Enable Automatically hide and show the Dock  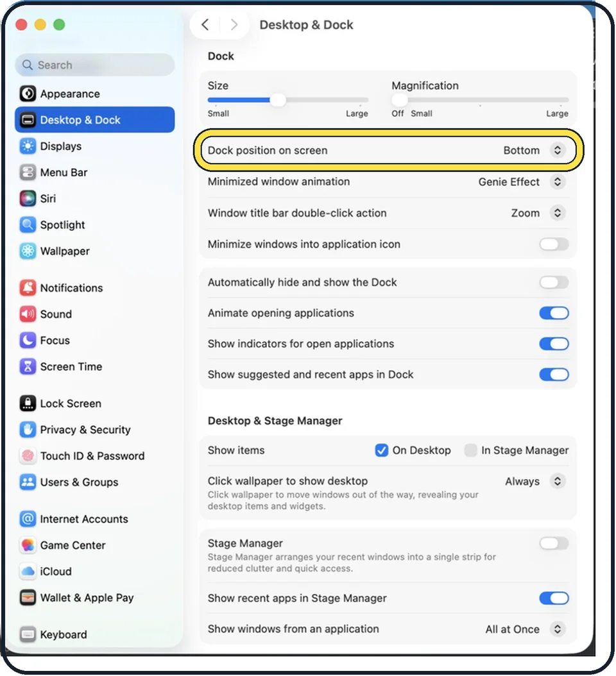coord(554,282)
